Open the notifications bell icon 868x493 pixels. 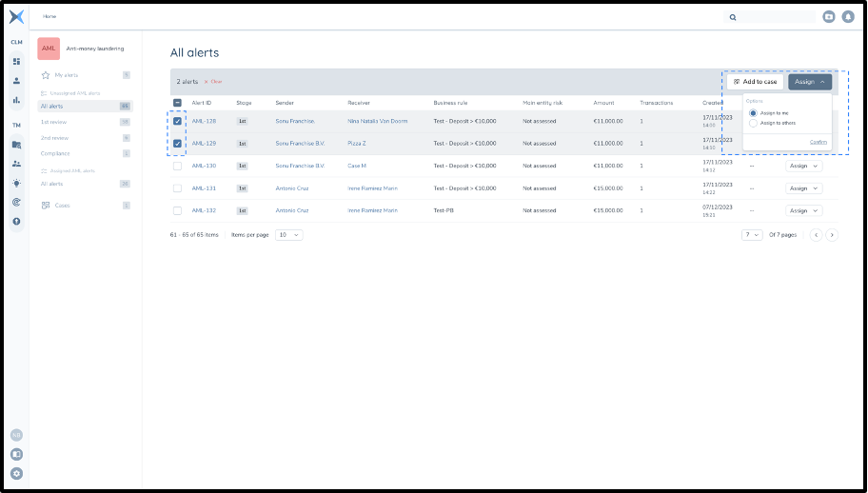point(848,16)
